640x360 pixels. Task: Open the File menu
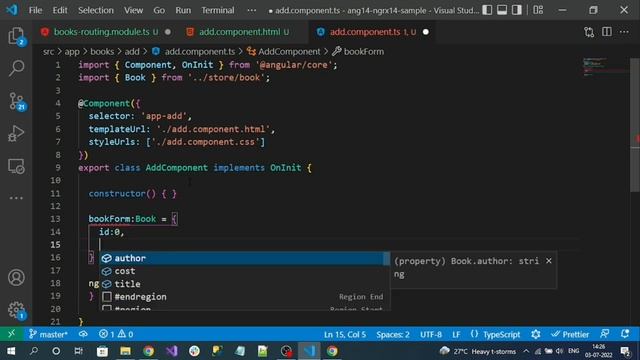(35, 10)
